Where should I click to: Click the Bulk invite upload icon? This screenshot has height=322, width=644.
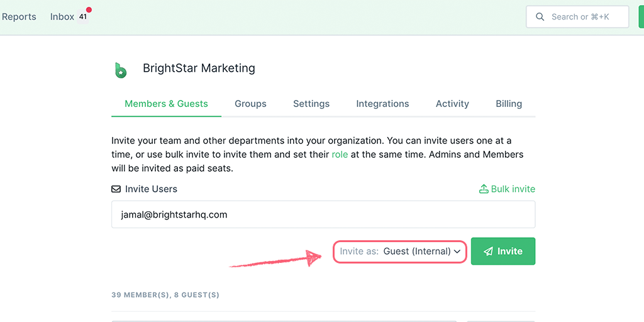point(484,189)
